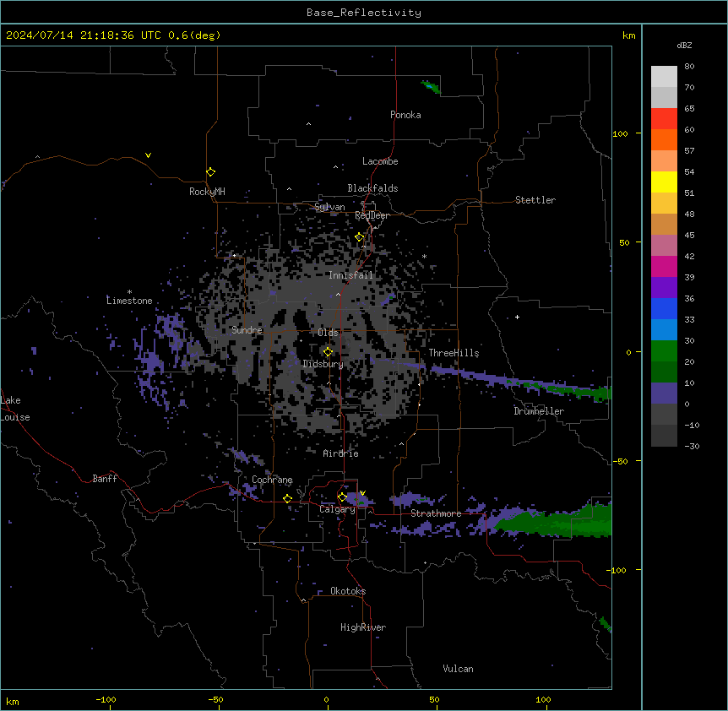
Task: Click the bright green 20-30 dBZ legend swatch
Action: pos(664,351)
